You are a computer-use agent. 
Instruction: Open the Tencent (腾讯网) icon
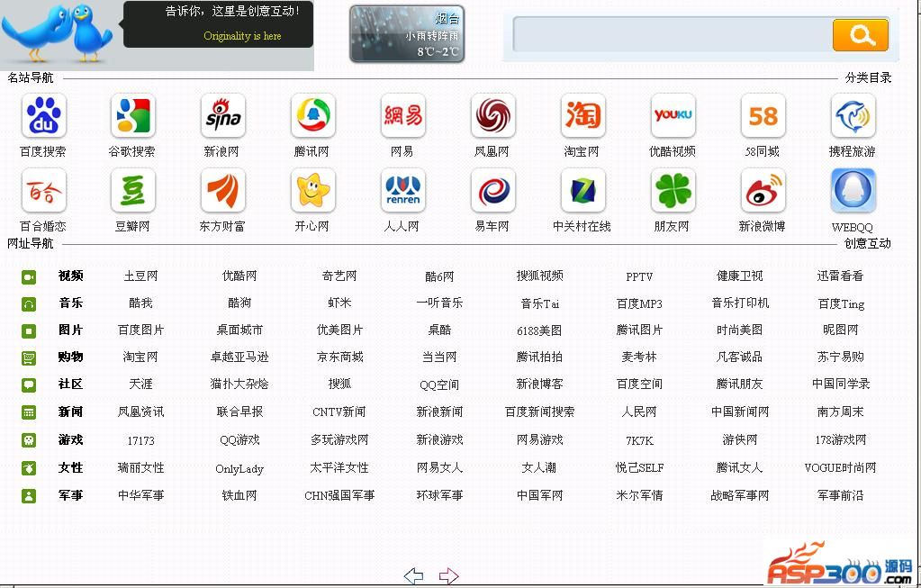tap(313, 116)
